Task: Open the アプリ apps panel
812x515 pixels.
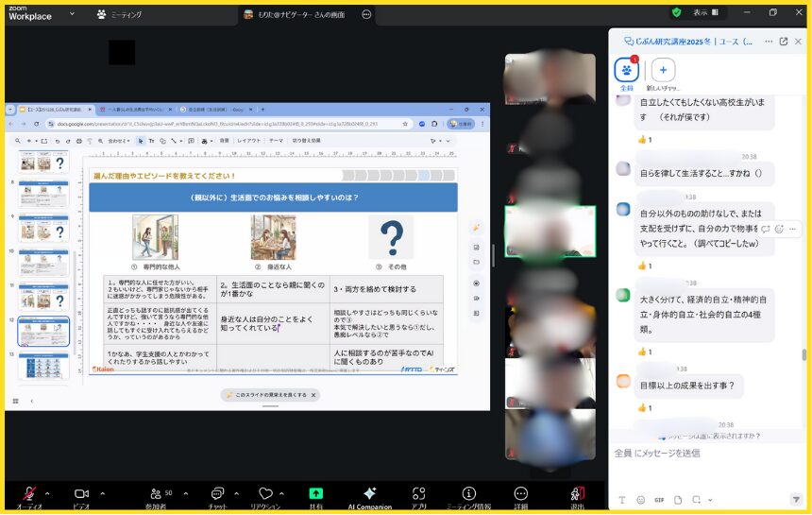Action: click(418, 496)
